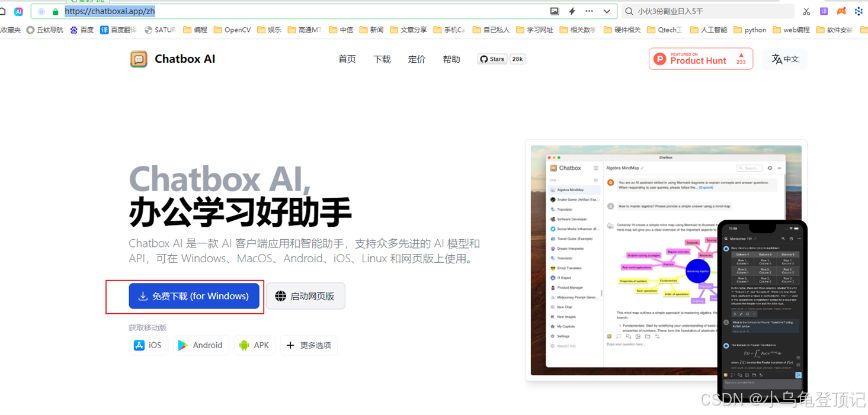Click the 启动网页版 button
The height and width of the screenshot is (415, 868).
[305, 296]
